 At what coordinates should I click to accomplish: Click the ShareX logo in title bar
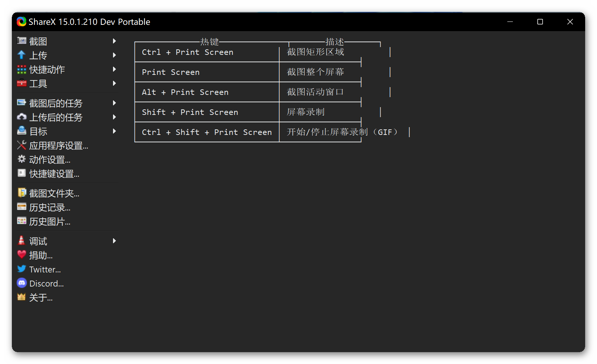[x=21, y=22]
